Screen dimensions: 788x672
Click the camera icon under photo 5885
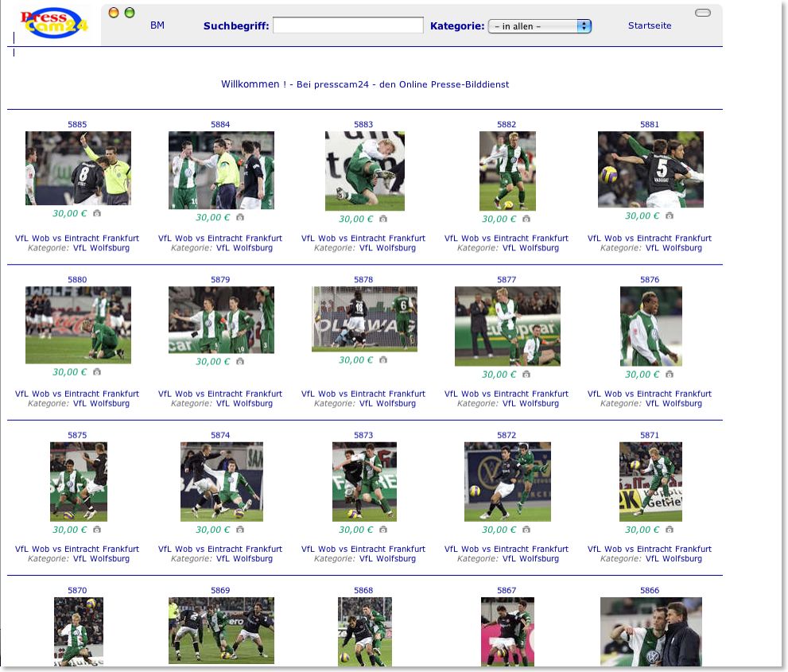pyautogui.click(x=97, y=213)
